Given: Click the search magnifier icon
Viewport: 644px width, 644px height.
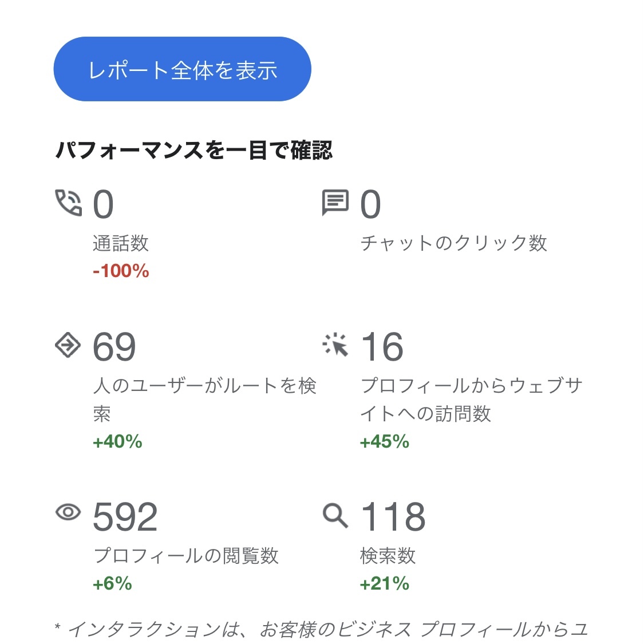Looking at the screenshot, I should click(x=335, y=515).
